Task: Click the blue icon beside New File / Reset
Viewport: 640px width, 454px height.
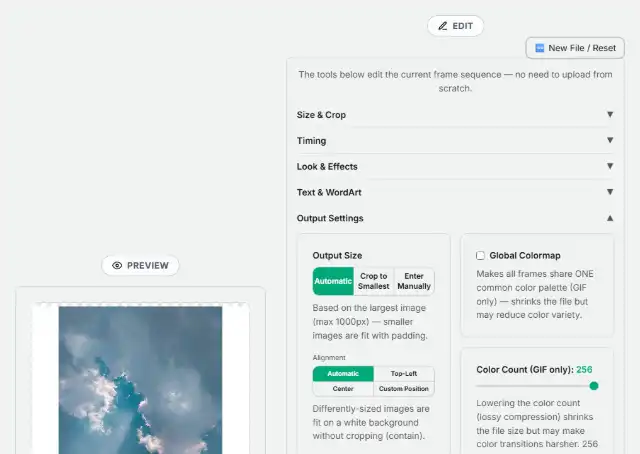Action: [540, 48]
